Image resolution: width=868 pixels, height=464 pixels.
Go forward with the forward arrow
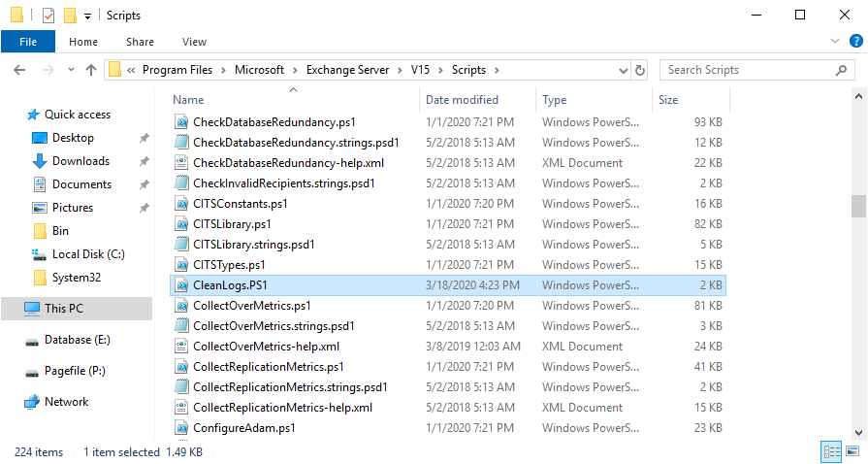[48, 70]
